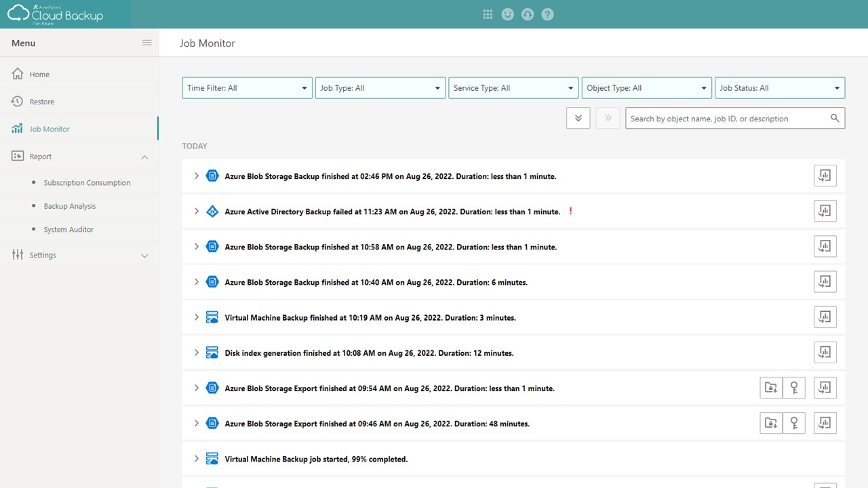Click Blob Storage icon on 02:46 PM backup
This screenshot has width=868, height=488.
[x=212, y=176]
